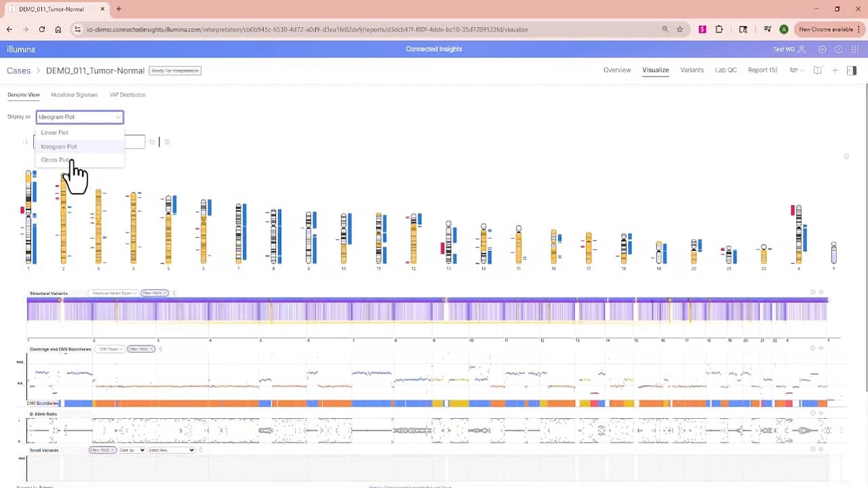Toggle the side panel collapse icon
Image resolution: width=868 pixels, height=488 pixels.
[x=852, y=70]
